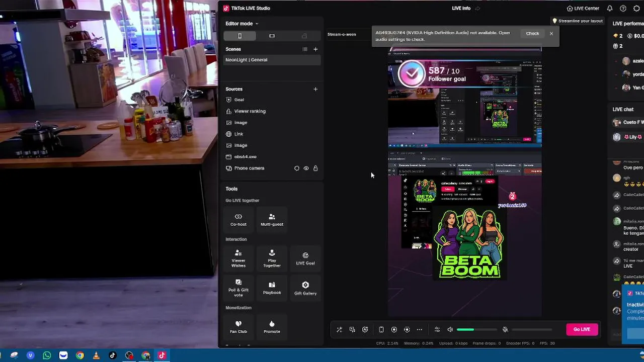The height and width of the screenshot is (362, 644).
Task: Click the BETA BOOM logo in preview
Action: click(x=469, y=243)
